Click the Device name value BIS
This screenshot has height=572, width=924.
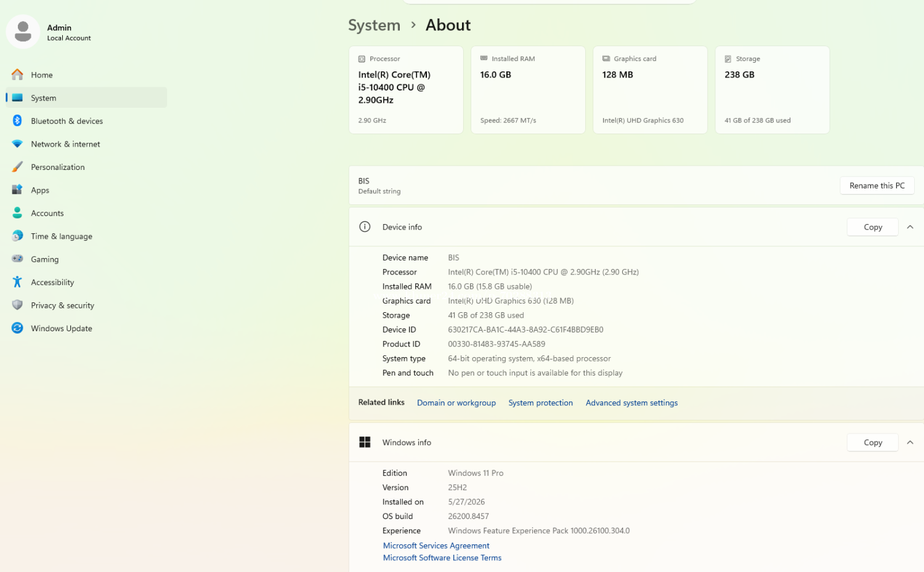(453, 257)
